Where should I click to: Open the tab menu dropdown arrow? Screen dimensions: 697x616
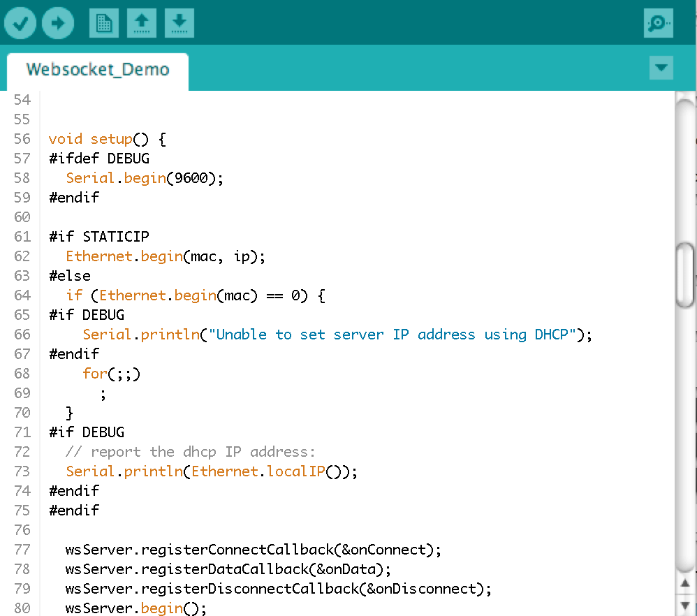tap(661, 68)
